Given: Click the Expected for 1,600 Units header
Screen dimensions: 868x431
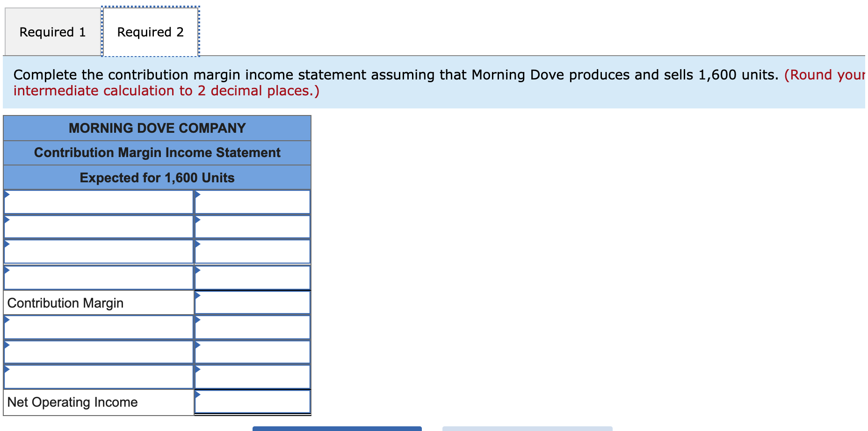Looking at the screenshot, I should 157,178.
